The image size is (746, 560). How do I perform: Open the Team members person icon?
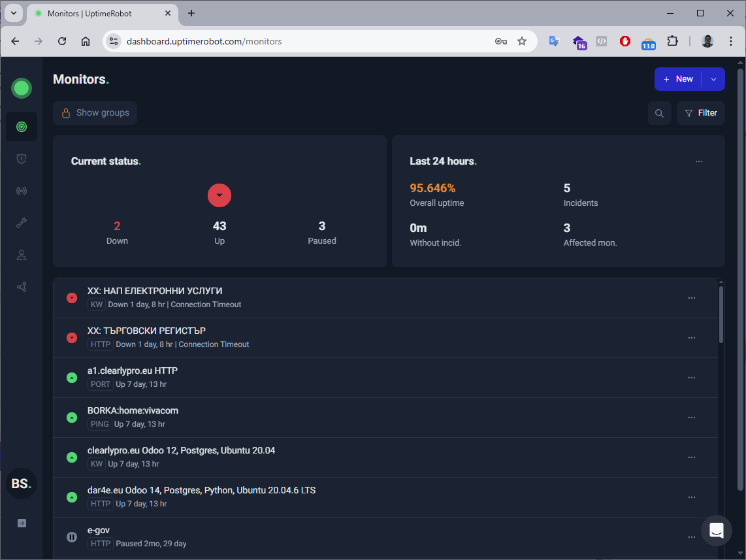(x=21, y=254)
